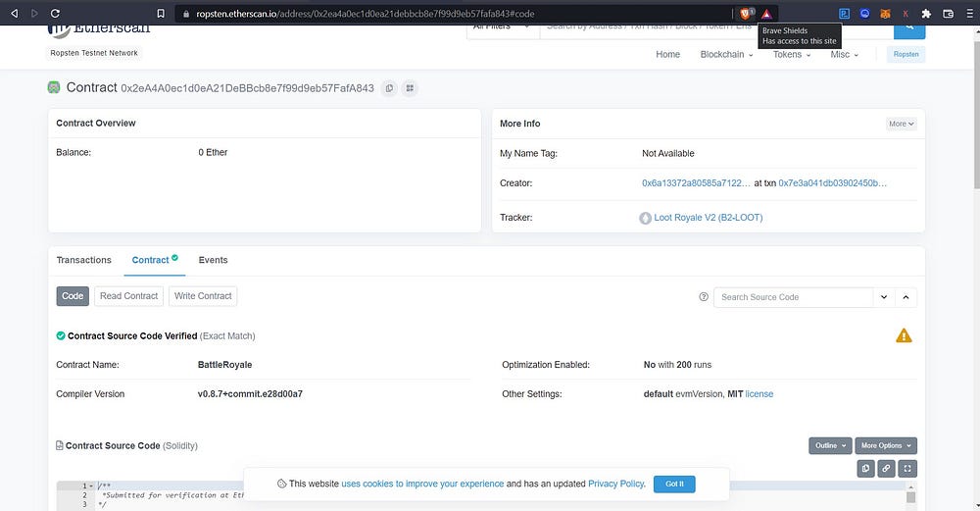This screenshot has width=980, height=511.
Task: Open the browser hamburger menu
Action: click(x=969, y=13)
